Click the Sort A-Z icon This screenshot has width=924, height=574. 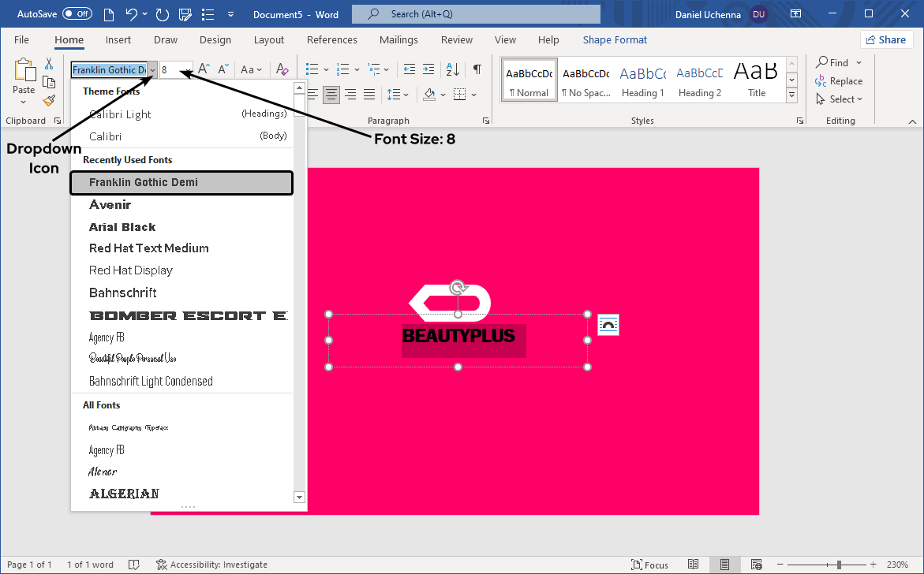pyautogui.click(x=453, y=69)
